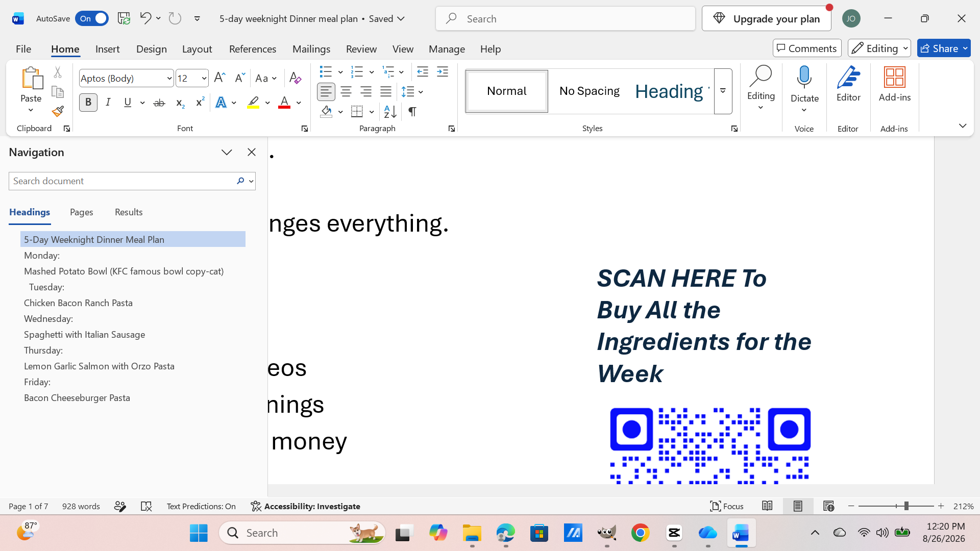
Task: Click the zoom slider handle
Action: point(906,506)
